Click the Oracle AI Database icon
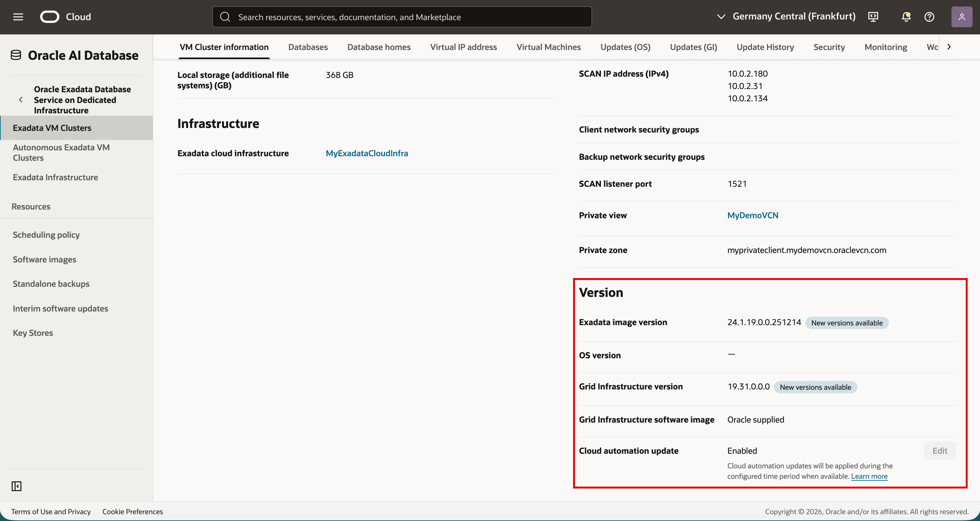This screenshot has width=980, height=521. coord(16,55)
